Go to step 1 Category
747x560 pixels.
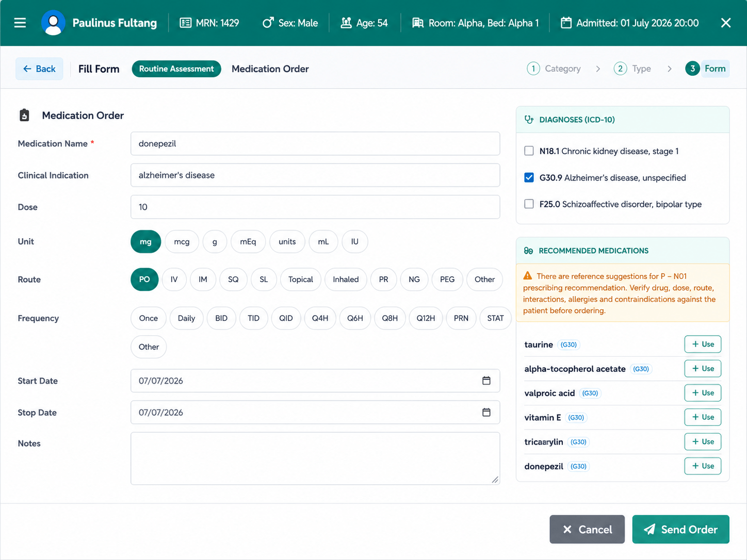pyautogui.click(x=554, y=69)
